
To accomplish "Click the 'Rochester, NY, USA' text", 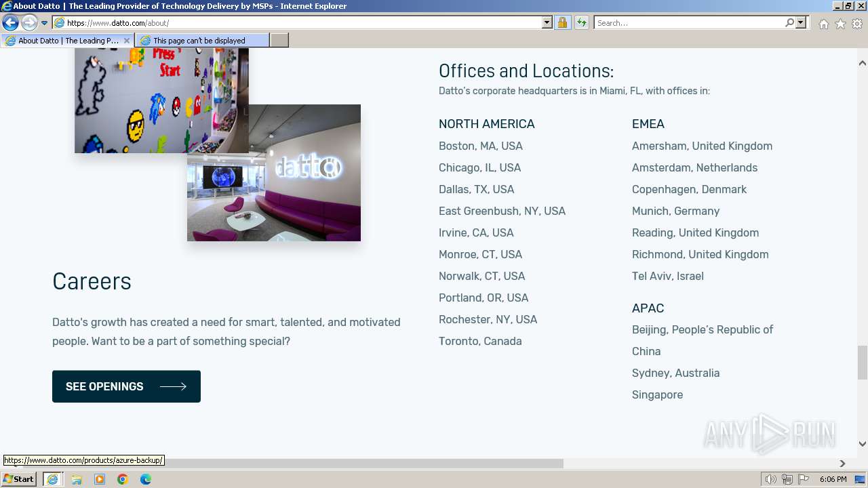I will pos(488,319).
